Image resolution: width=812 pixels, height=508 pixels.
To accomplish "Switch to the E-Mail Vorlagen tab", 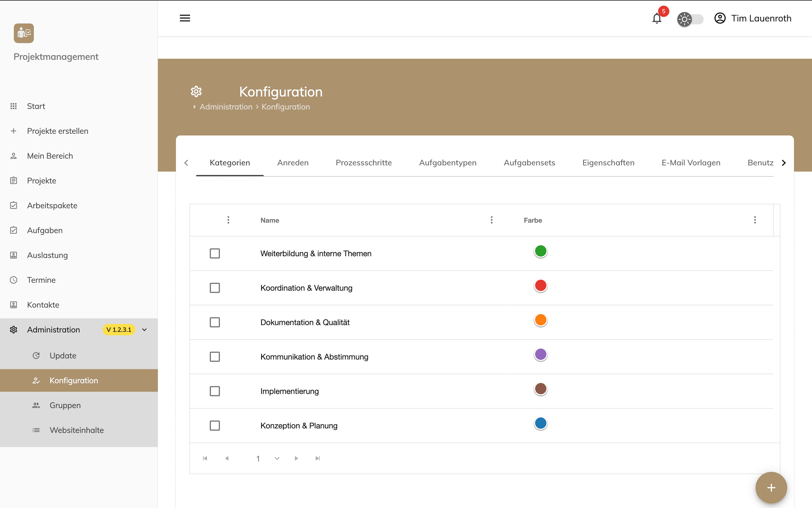I will (691, 163).
